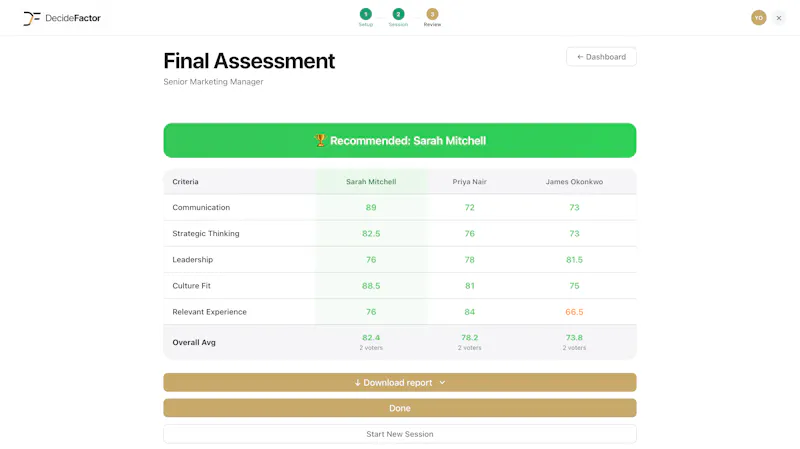The height and width of the screenshot is (449, 800).
Task: Click the Recommended: Sarah Mitchell banner
Action: point(399,140)
